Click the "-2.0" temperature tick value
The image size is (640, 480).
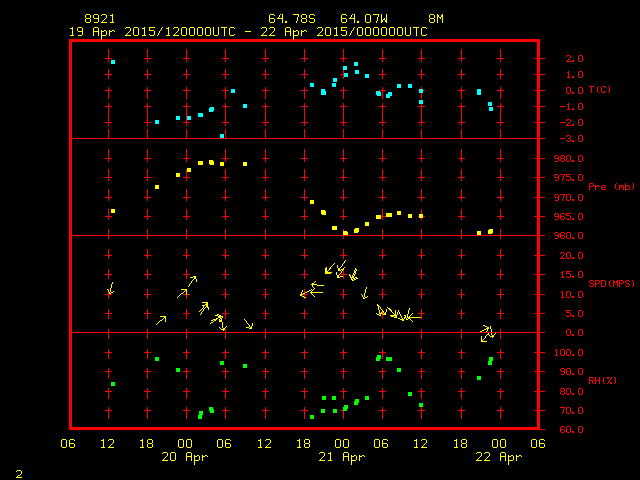(571, 123)
